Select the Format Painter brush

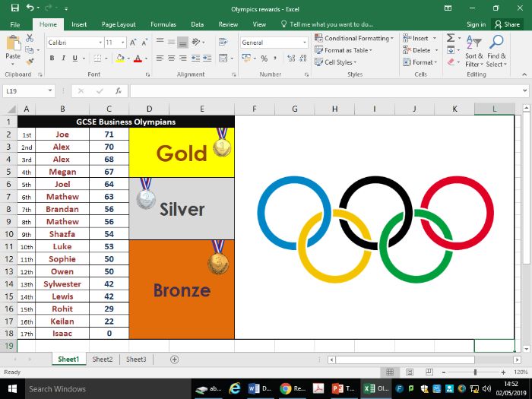(30, 62)
